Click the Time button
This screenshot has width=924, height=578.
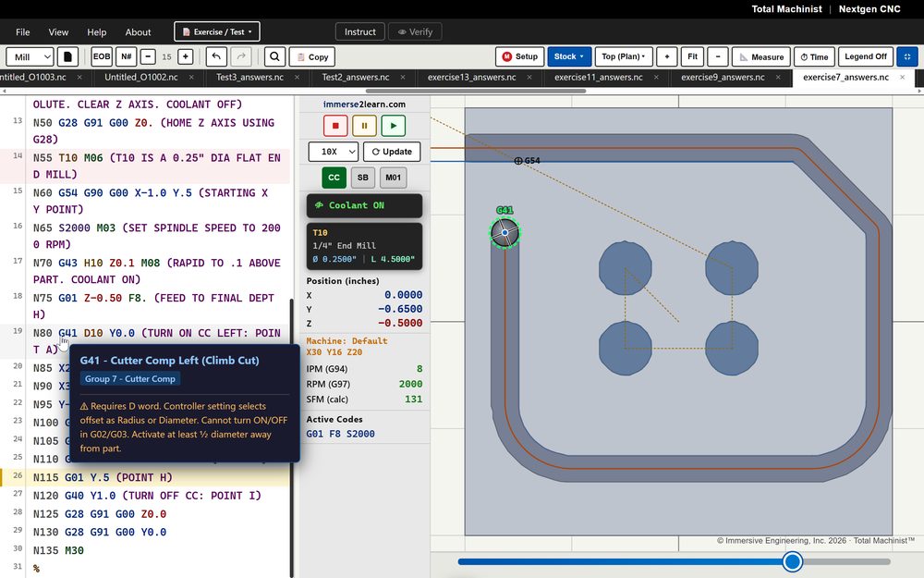click(814, 56)
